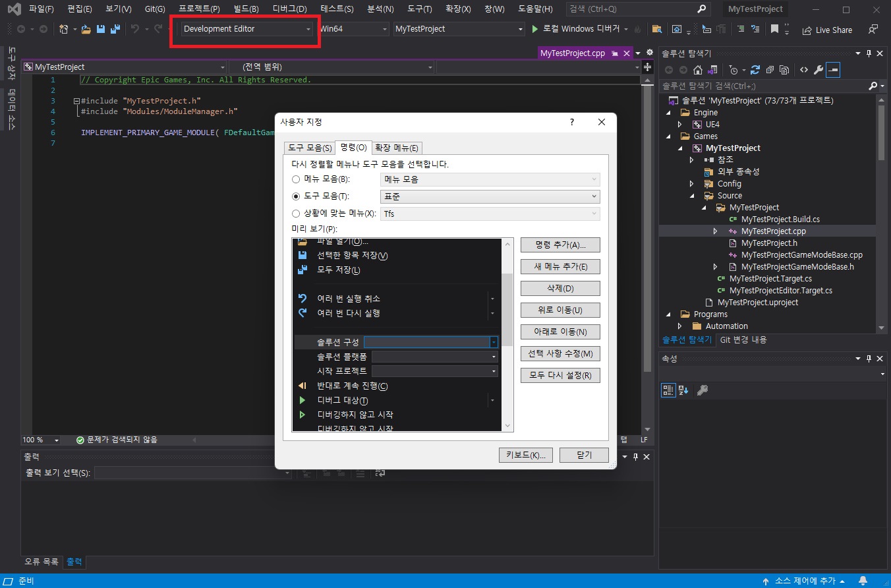Click the 새 메뉴 추가(E) button
891x588 pixels.
click(560, 266)
